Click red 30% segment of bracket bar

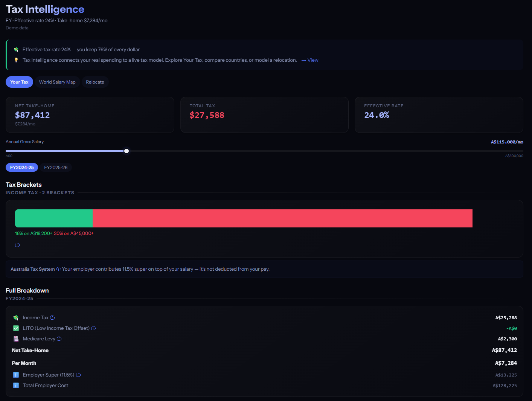tap(282, 218)
